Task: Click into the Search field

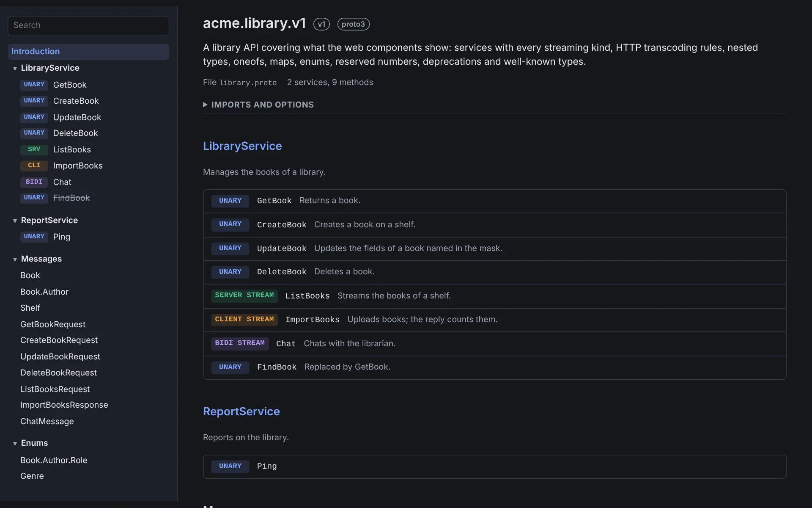Action: pyautogui.click(x=88, y=26)
